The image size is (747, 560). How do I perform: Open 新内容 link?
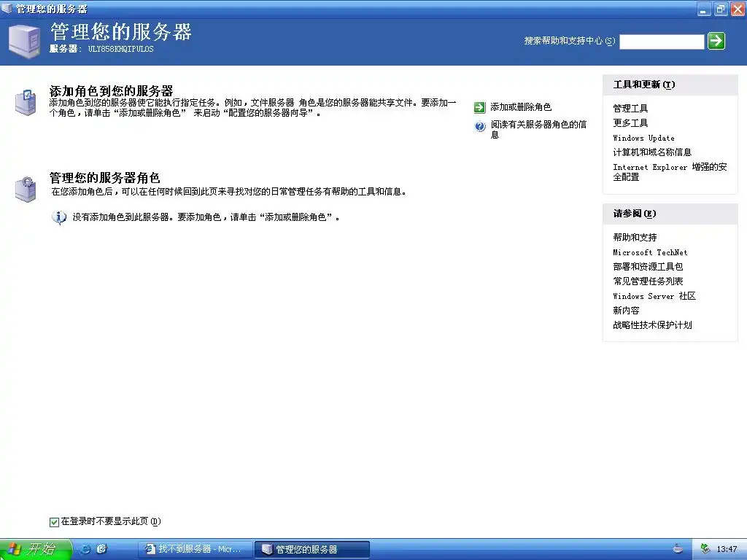pos(626,311)
